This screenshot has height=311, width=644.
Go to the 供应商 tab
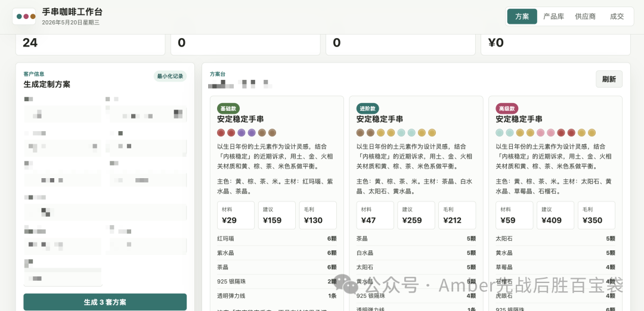586,17
